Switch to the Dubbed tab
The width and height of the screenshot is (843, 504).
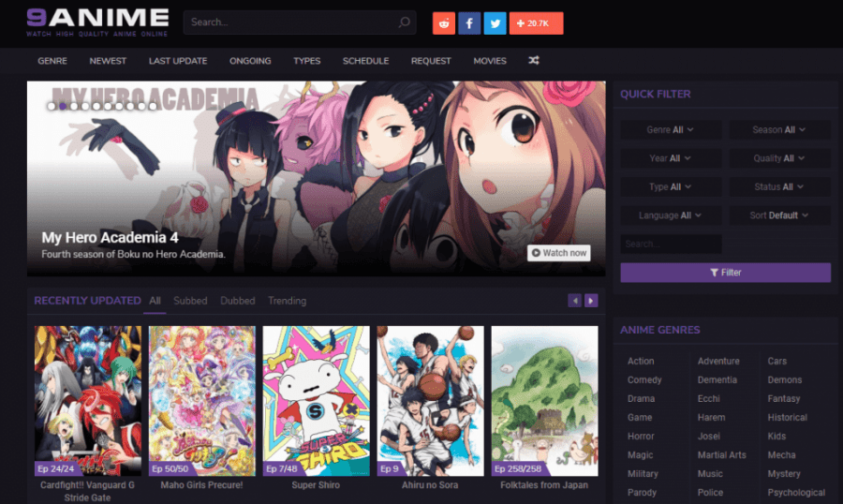[238, 301]
